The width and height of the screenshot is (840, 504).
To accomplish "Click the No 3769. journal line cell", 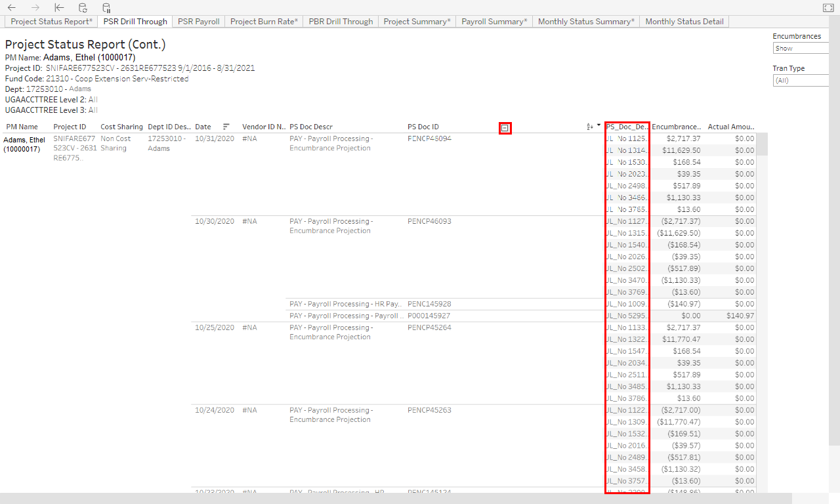I will (627, 292).
